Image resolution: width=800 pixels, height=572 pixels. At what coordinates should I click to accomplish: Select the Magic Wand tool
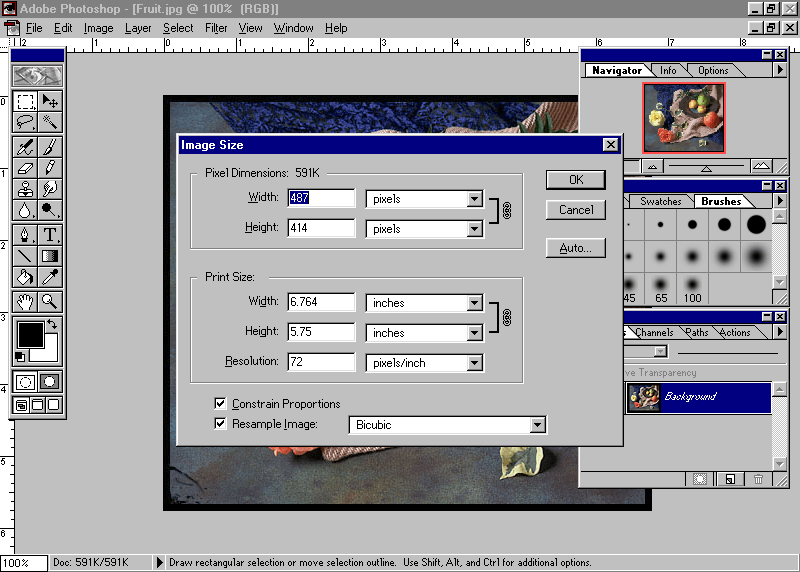[x=49, y=122]
